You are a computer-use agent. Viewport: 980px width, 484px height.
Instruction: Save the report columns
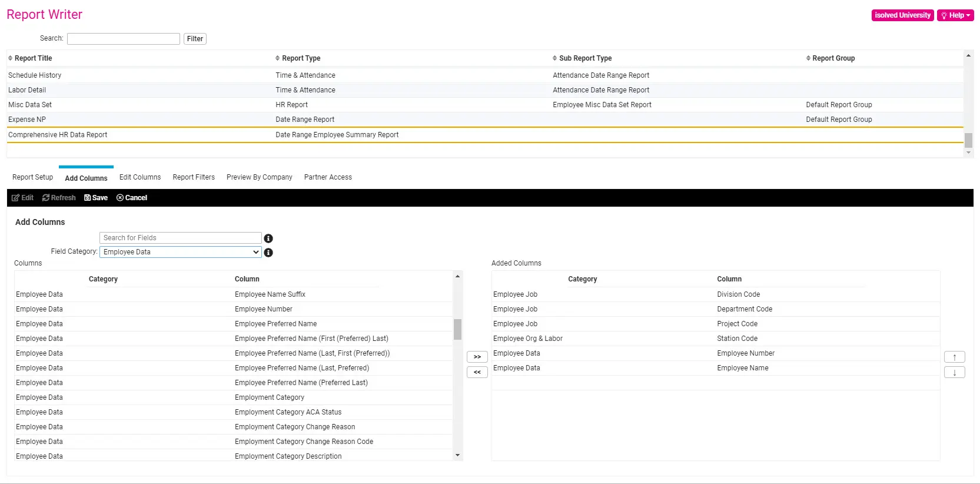pos(96,198)
